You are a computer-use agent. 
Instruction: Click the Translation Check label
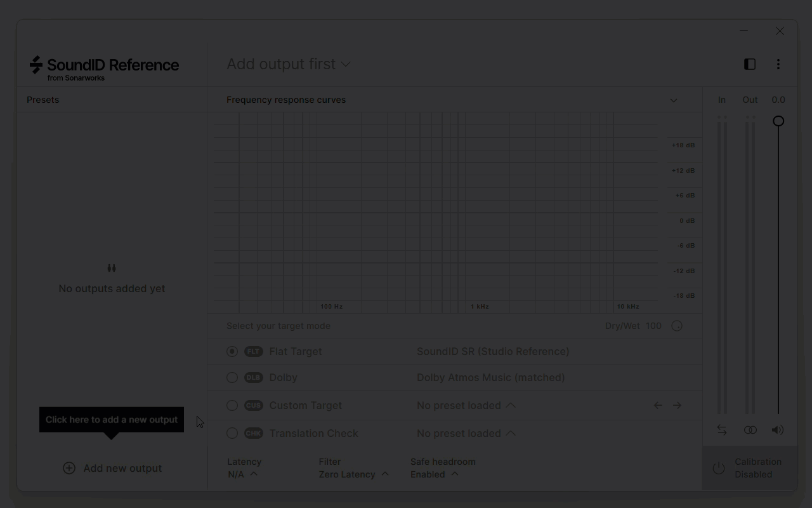(314, 433)
